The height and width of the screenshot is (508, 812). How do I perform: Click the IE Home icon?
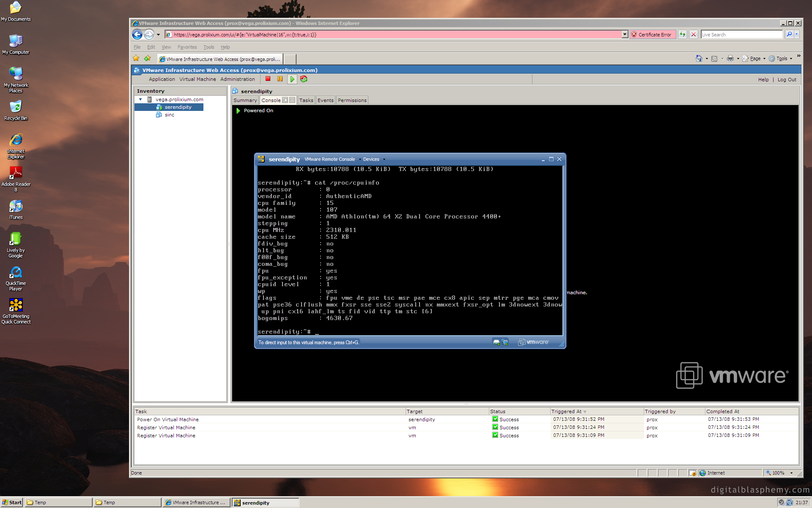coord(699,58)
